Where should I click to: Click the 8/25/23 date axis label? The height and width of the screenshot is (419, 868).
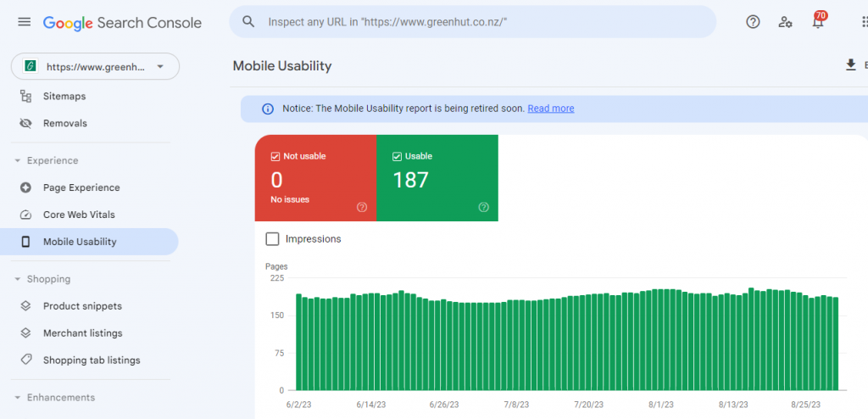click(x=807, y=405)
